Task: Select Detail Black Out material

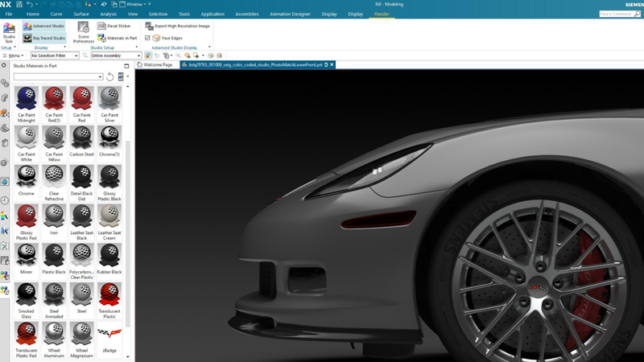Action: click(82, 183)
